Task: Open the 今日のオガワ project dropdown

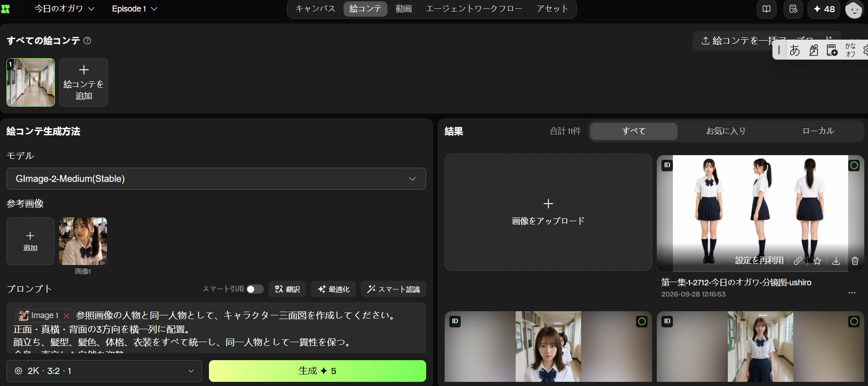Action: (65, 9)
